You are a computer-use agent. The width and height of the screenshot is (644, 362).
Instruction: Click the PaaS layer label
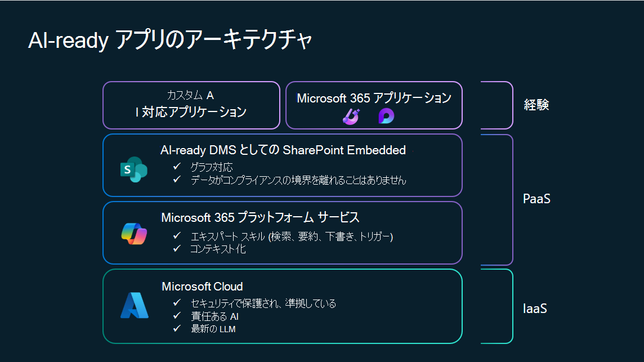click(x=535, y=199)
